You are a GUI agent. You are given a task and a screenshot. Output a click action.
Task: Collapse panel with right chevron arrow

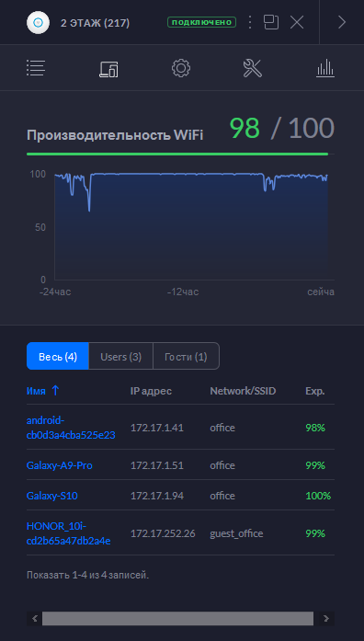click(342, 22)
